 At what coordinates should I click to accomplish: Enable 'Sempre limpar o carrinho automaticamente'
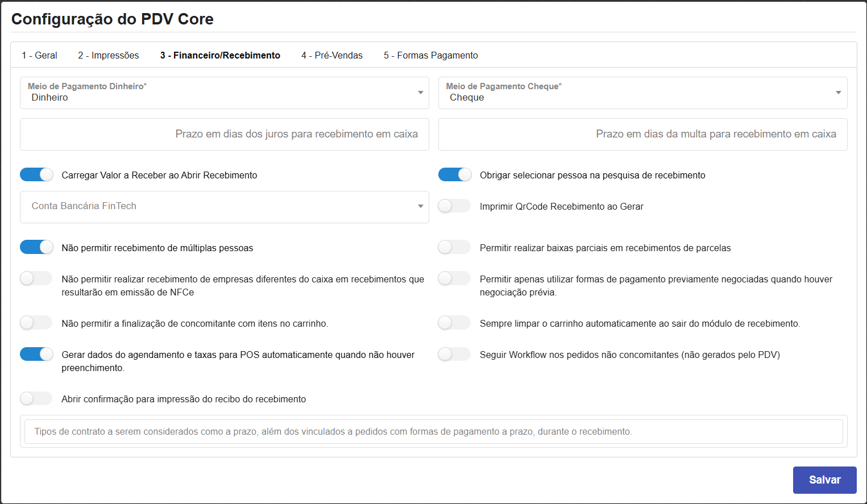click(x=454, y=322)
